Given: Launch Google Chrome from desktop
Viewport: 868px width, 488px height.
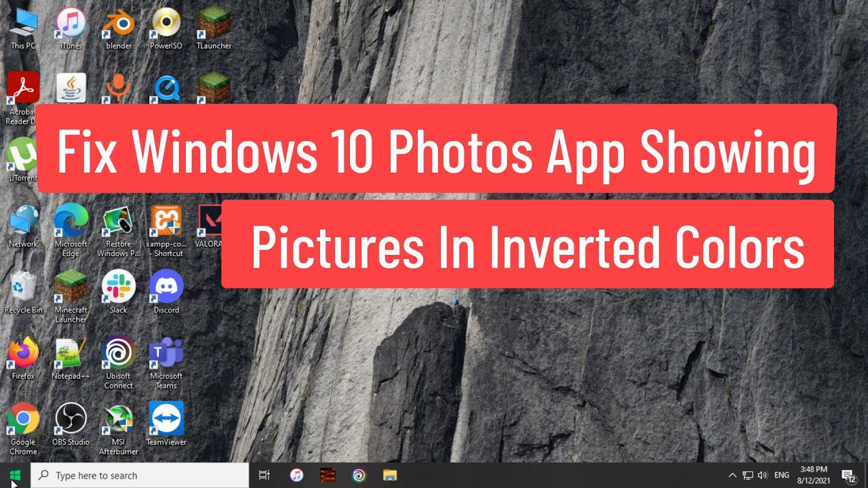Looking at the screenshot, I should point(23,429).
